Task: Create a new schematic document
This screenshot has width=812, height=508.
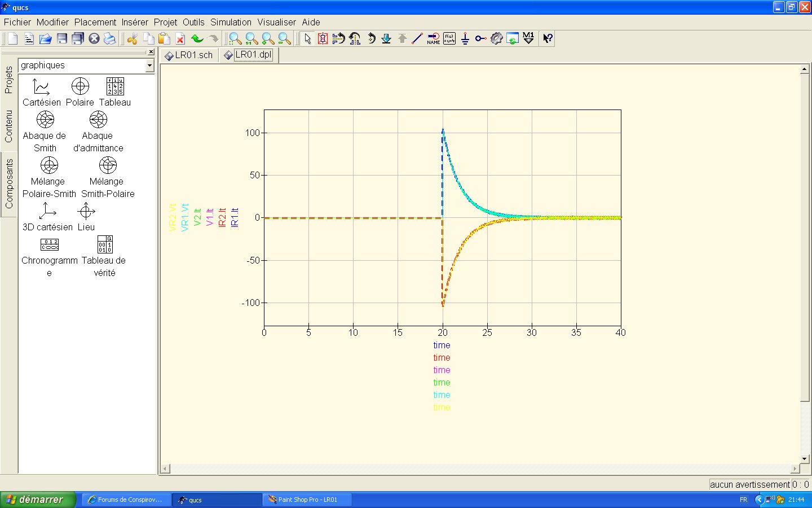Action: point(12,38)
